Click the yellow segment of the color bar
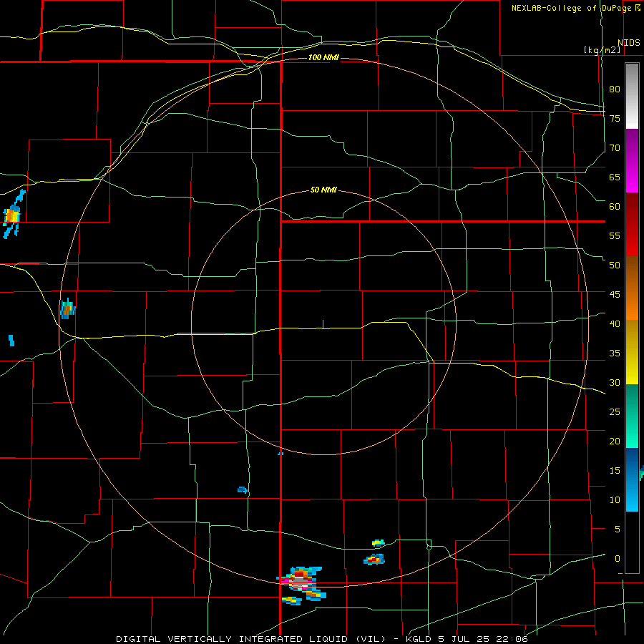This screenshot has width=644, height=644. click(632, 352)
